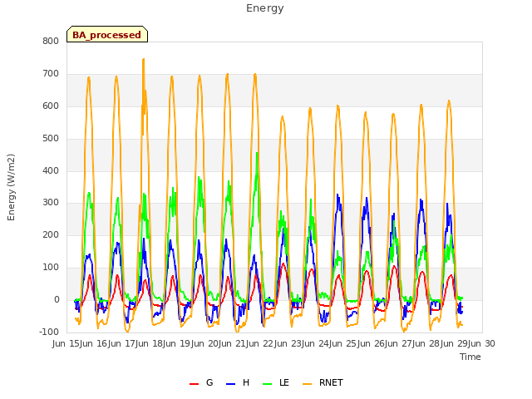Image resolution: width=532 pixels, height=399 pixels.
Task: Select the 0 y-axis tick label
Action: [57, 299]
